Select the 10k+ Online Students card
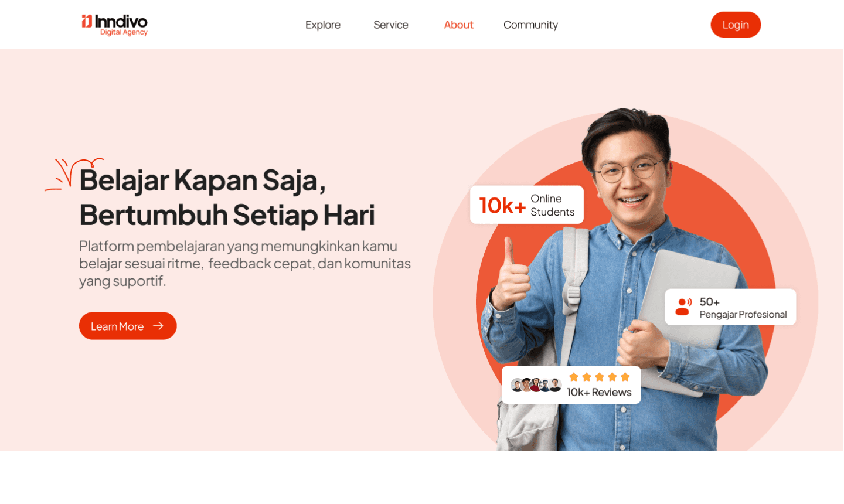The height and width of the screenshot is (504, 844). coord(527,205)
